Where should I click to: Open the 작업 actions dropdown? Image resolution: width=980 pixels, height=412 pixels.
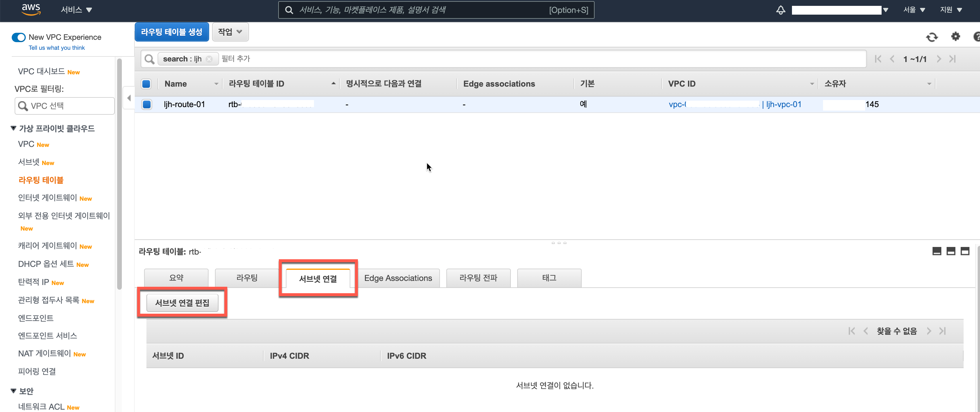point(230,32)
